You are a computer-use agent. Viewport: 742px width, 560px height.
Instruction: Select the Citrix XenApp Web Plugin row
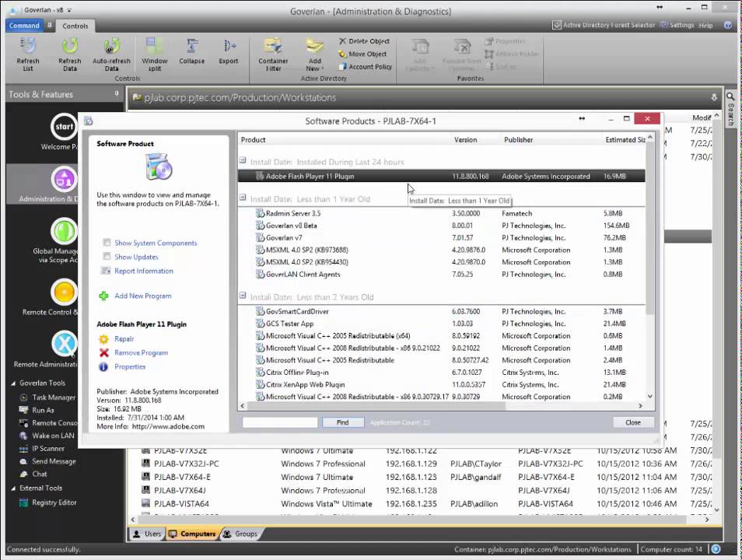click(441, 385)
